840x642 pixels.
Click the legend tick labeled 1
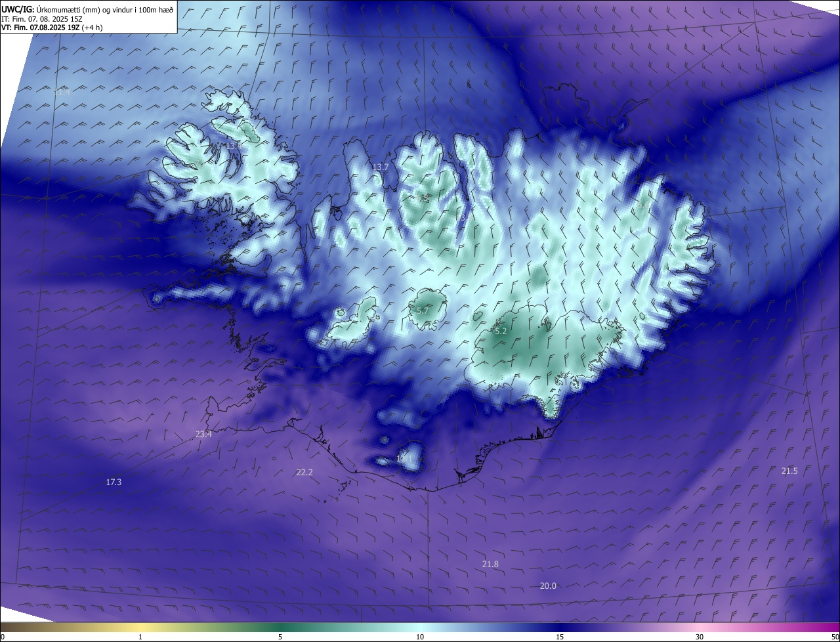[140, 637]
